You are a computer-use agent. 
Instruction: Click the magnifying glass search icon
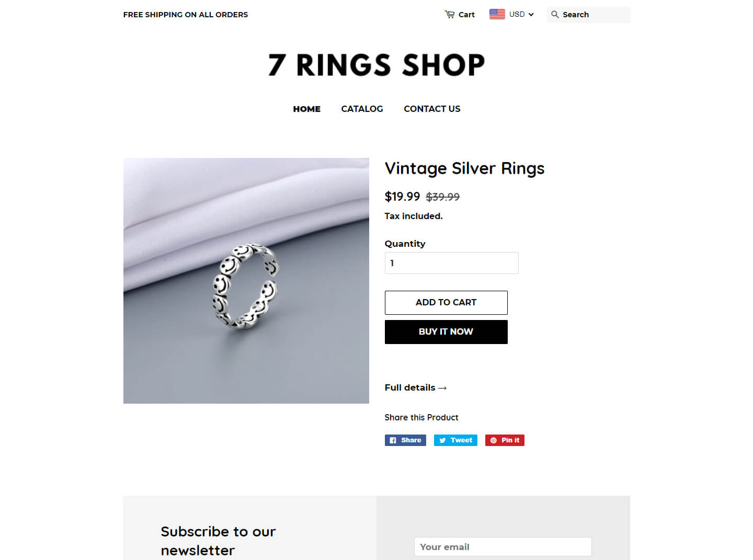555,15
